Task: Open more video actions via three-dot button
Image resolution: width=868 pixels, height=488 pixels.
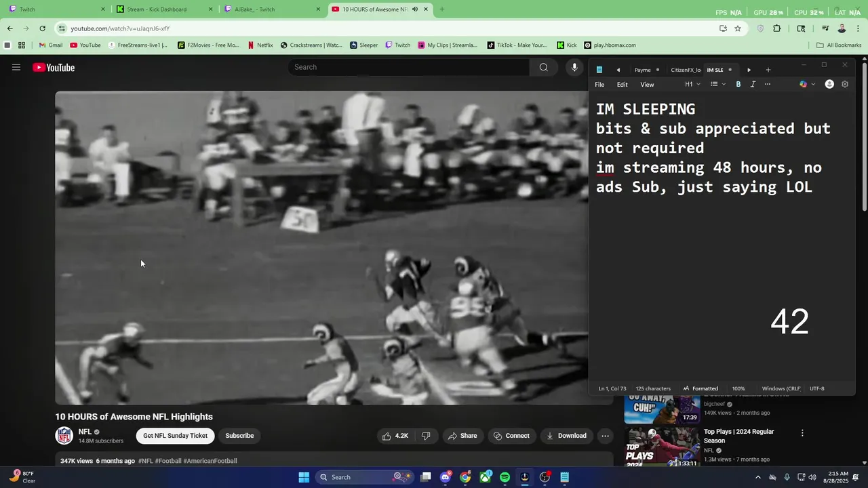Action: pos(606,436)
